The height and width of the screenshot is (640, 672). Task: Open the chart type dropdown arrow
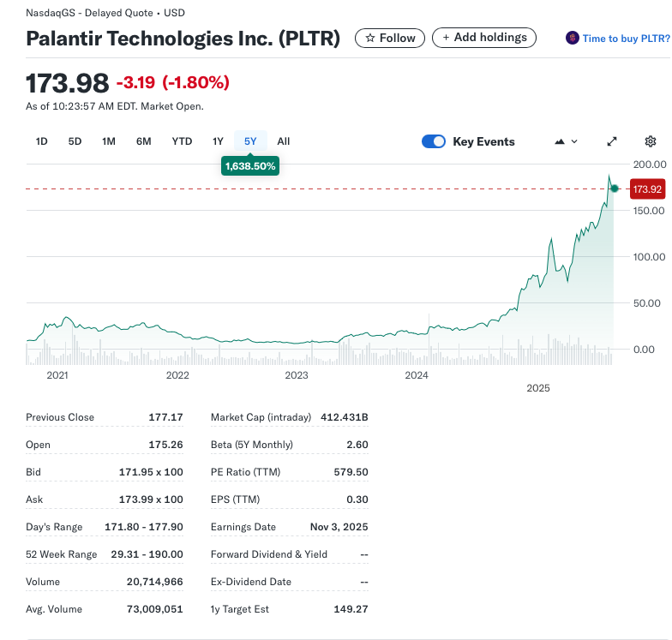574,141
